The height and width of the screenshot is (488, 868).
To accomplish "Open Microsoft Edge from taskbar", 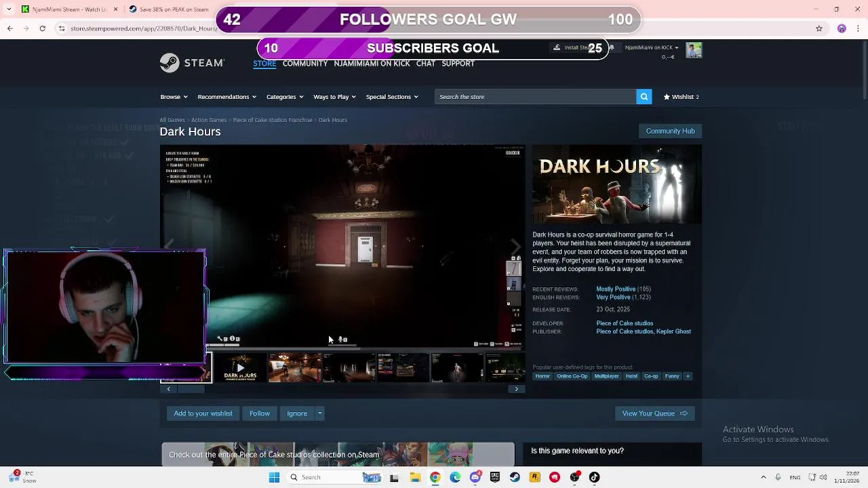I will coord(455,477).
